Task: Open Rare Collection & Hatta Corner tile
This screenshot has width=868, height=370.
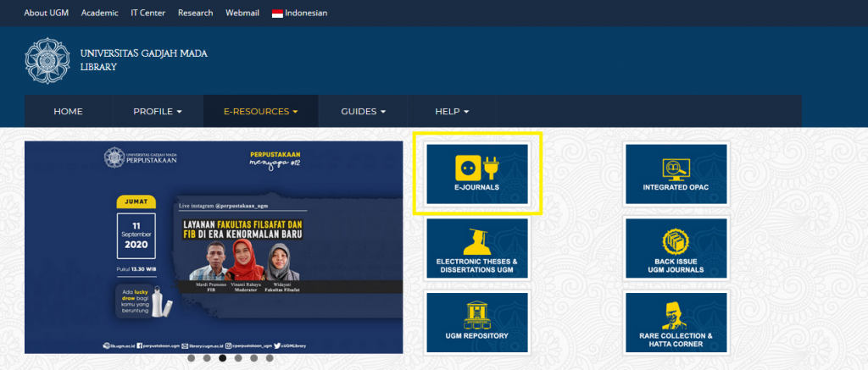Action: 676,323
